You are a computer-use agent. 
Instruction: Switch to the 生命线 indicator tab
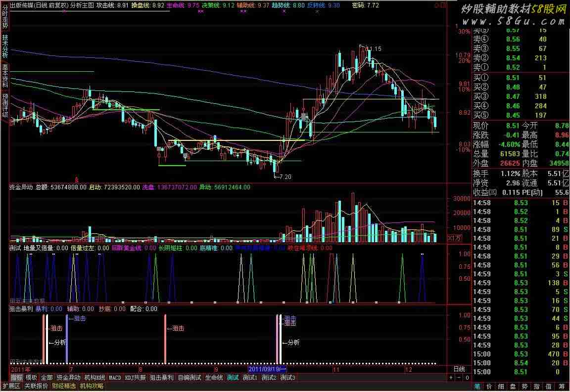(x=214, y=378)
